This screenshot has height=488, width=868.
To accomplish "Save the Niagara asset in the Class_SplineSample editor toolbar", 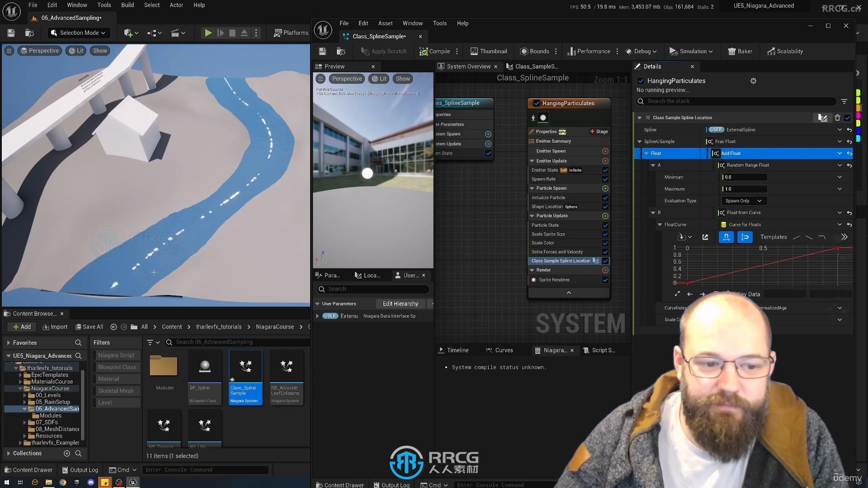I will point(322,51).
